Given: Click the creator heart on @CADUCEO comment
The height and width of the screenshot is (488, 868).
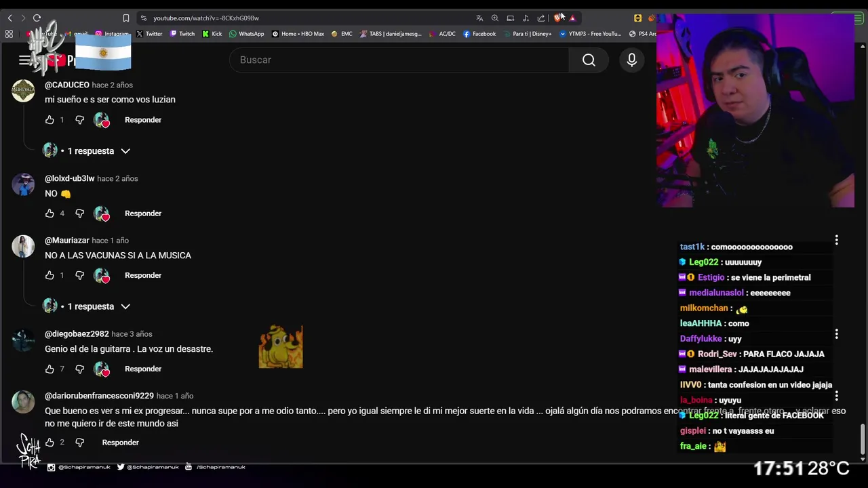Looking at the screenshot, I should coord(102,121).
